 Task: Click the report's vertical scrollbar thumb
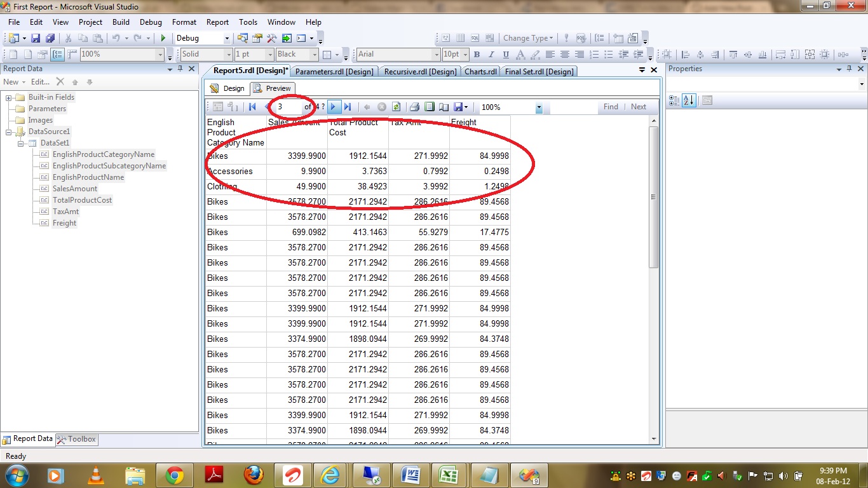pyautogui.click(x=653, y=197)
